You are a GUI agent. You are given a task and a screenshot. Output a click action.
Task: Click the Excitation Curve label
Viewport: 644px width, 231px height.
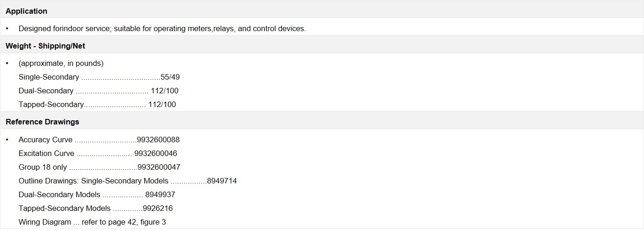[46, 153]
